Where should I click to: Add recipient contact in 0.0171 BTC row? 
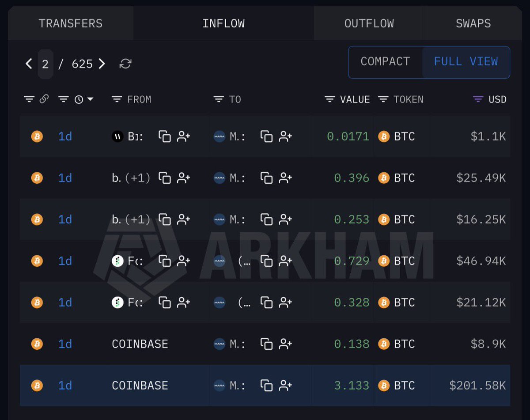pyautogui.click(x=285, y=136)
